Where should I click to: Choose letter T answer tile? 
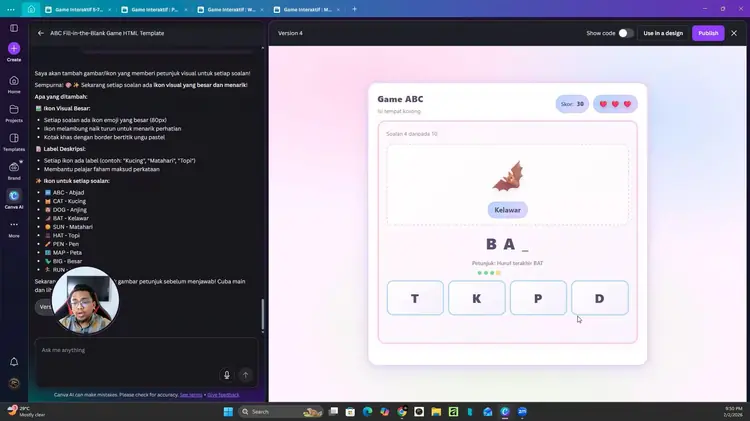coord(415,298)
